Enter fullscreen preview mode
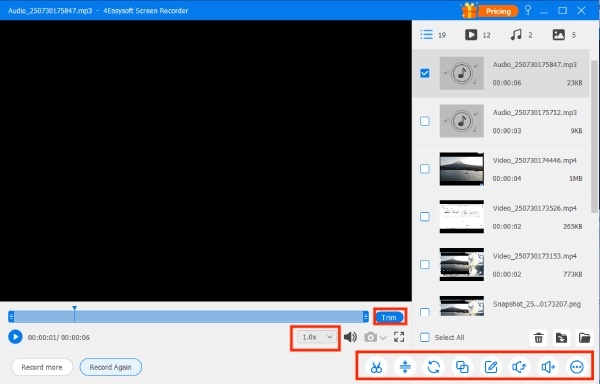Image resolution: width=600 pixels, height=384 pixels. click(x=399, y=337)
